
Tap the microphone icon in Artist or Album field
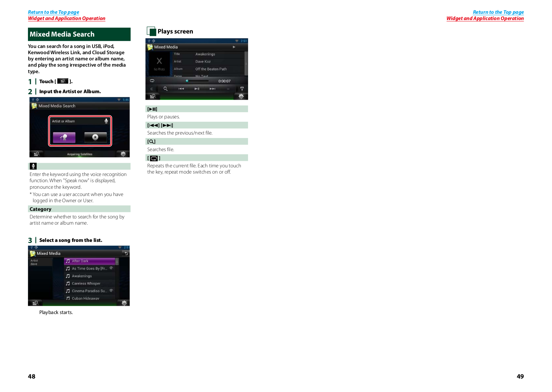tap(106, 121)
